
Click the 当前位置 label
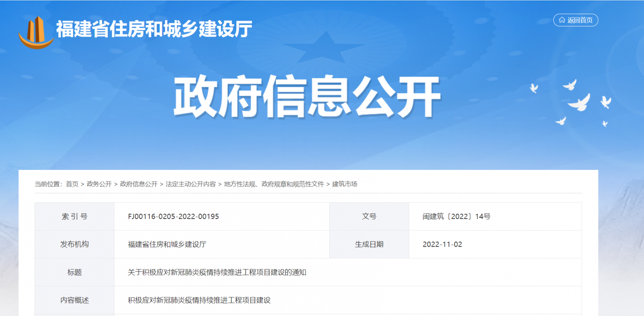[x=48, y=184]
